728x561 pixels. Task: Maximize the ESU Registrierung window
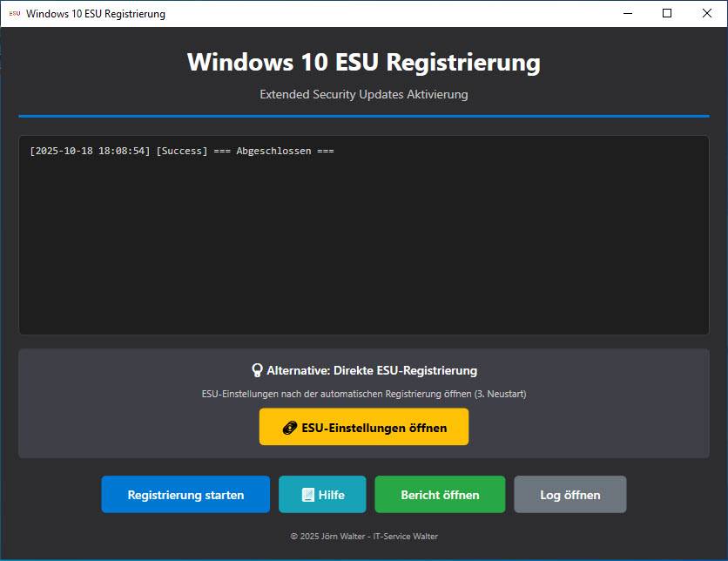coord(668,13)
